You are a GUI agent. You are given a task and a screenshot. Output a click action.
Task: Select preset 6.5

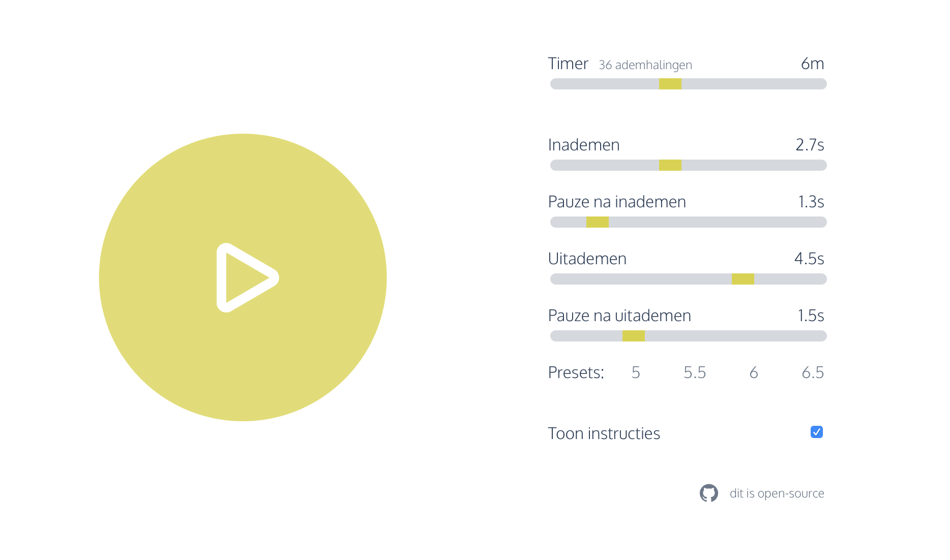(813, 372)
